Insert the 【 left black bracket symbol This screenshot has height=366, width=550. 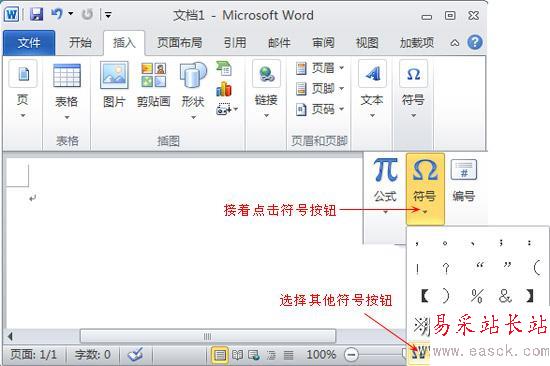424,296
